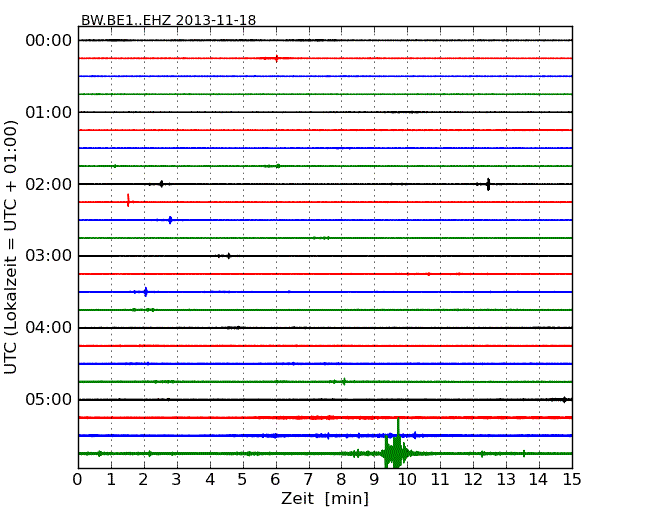Click the title text BW.BE1..EHZ 2013-11-18

[x=168, y=20]
